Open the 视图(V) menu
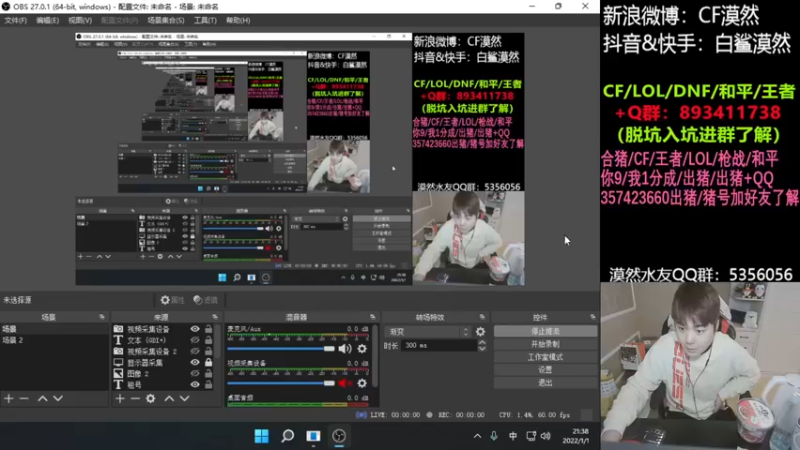800x450 pixels. (x=80, y=20)
